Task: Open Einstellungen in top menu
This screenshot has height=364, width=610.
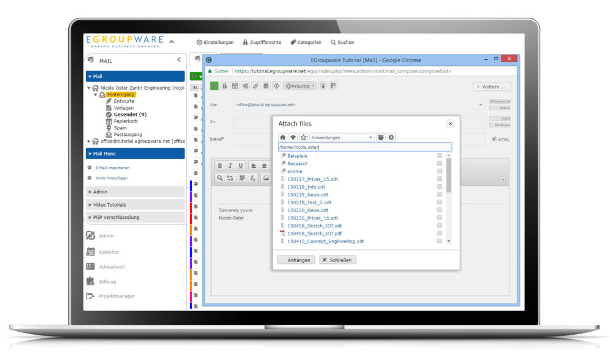Action: (x=215, y=42)
